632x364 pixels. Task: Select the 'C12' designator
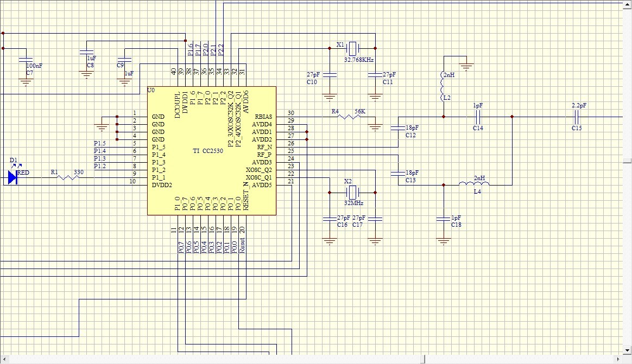tap(410, 135)
